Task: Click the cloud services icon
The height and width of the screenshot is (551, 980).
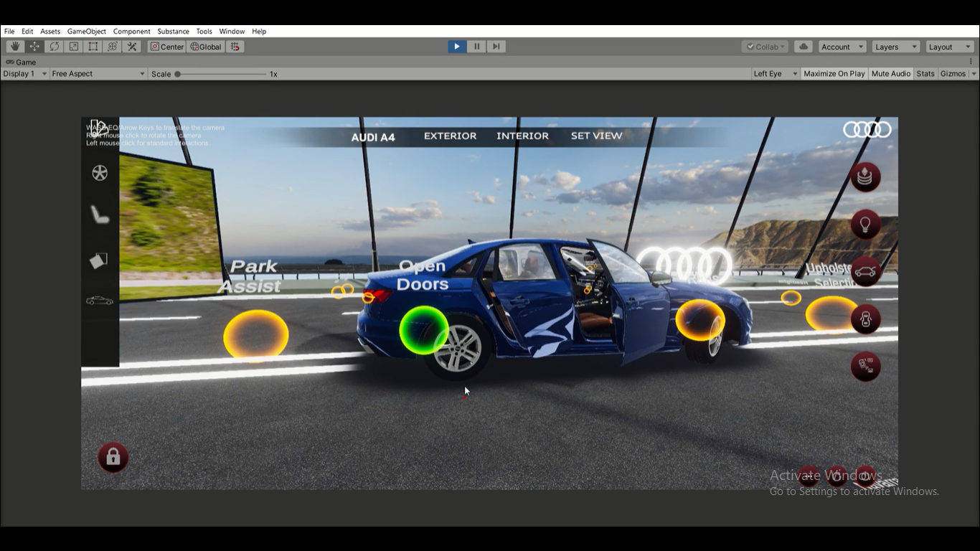Action: click(x=804, y=47)
